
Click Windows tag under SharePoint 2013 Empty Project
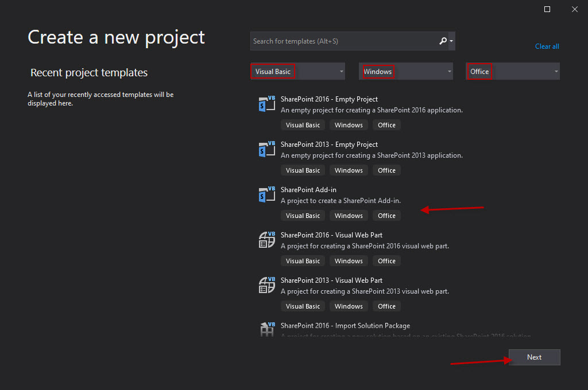point(349,170)
